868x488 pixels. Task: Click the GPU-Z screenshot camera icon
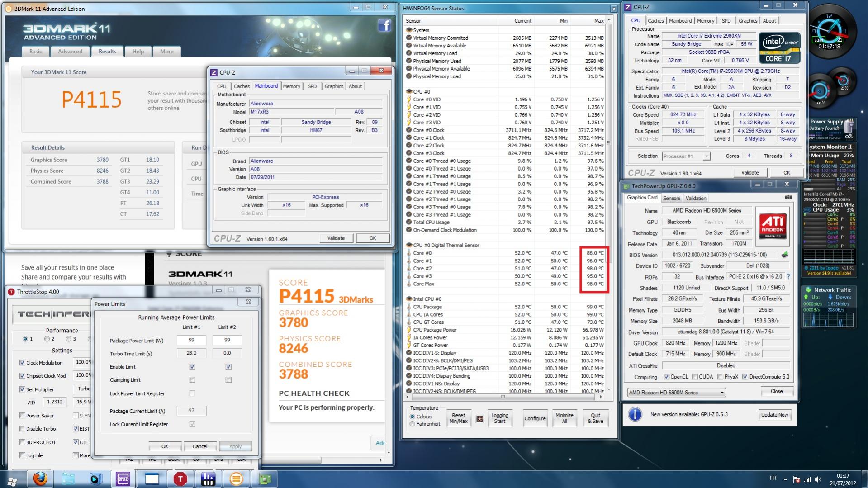click(x=788, y=198)
